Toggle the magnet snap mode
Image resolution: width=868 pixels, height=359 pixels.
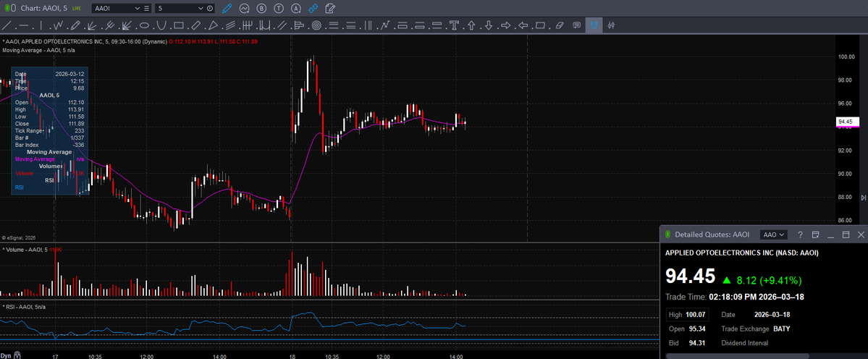(594, 25)
